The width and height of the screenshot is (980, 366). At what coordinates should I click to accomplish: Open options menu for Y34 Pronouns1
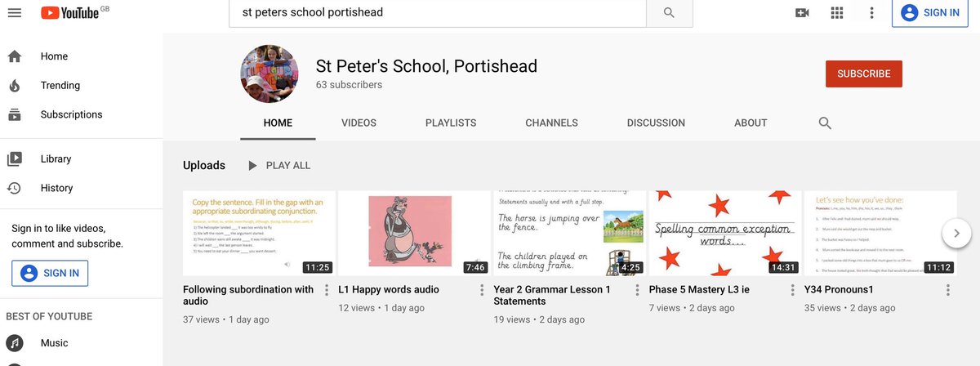tap(948, 290)
